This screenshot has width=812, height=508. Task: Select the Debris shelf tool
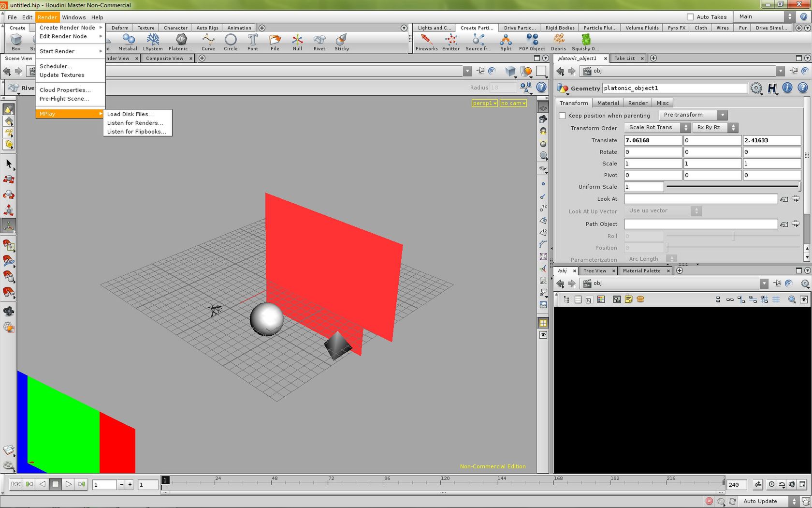pos(558,42)
